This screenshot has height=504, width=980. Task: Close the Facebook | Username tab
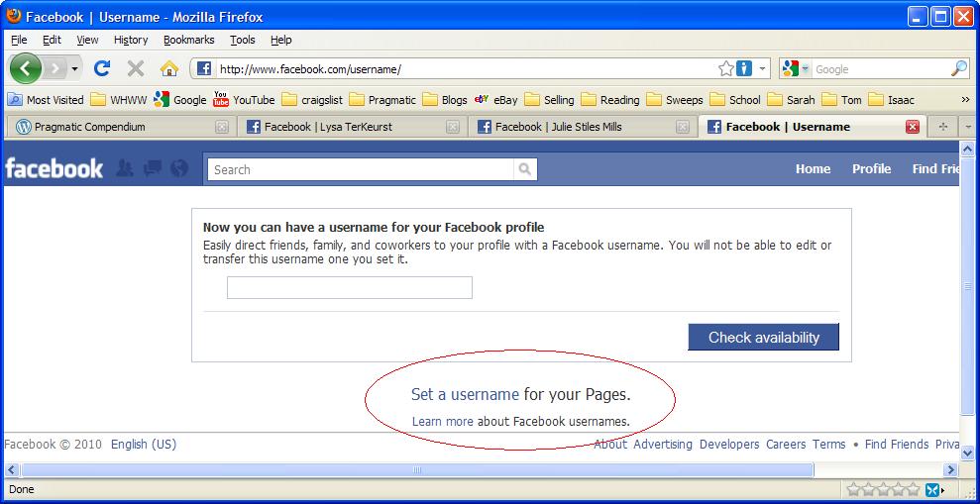coord(913,127)
